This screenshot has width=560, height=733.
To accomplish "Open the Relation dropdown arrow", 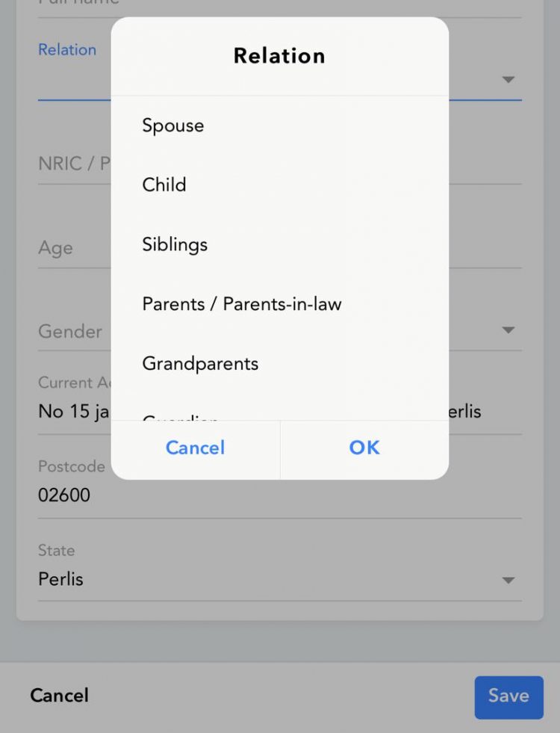I will pos(508,79).
